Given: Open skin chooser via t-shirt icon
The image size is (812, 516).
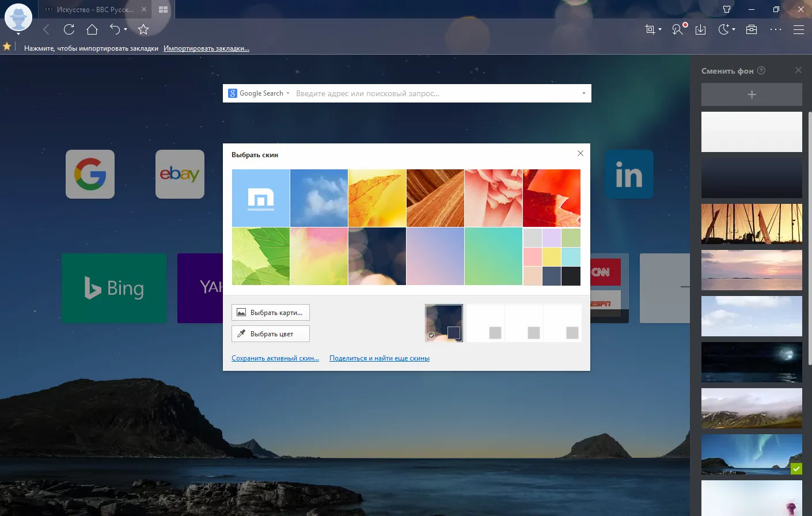Looking at the screenshot, I should (727, 9).
